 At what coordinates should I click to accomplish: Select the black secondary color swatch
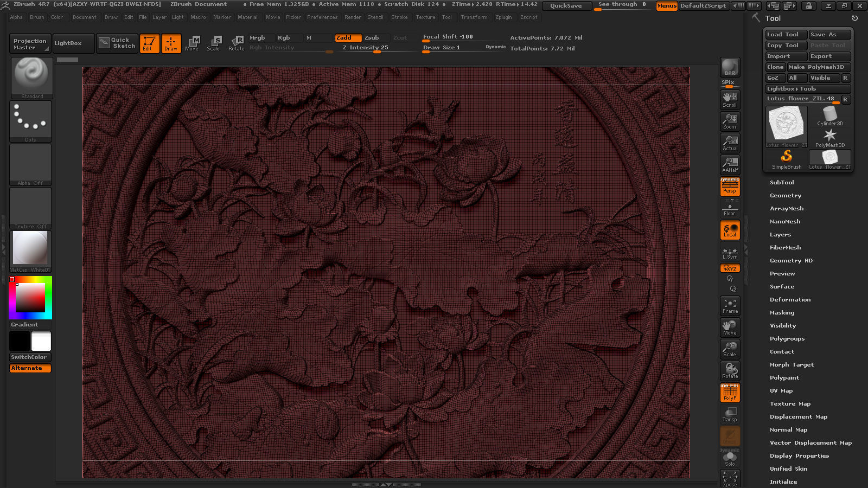tap(20, 342)
